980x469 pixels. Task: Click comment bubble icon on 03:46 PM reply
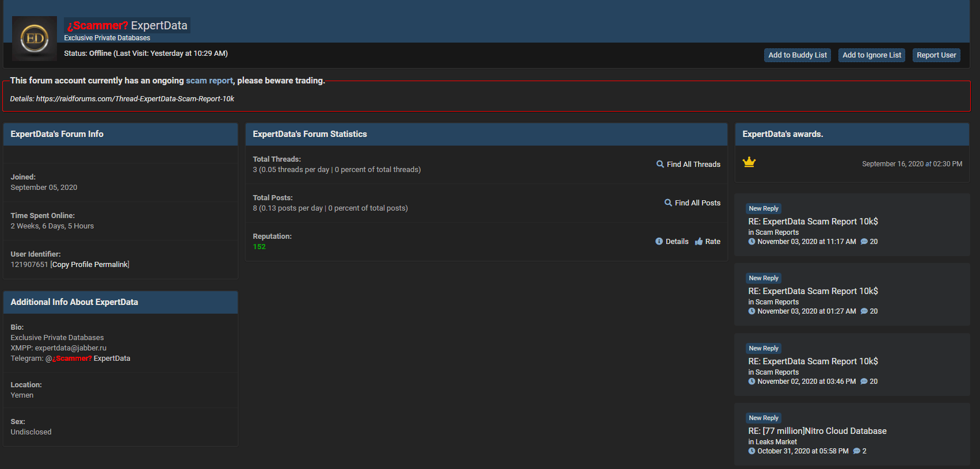tap(864, 382)
